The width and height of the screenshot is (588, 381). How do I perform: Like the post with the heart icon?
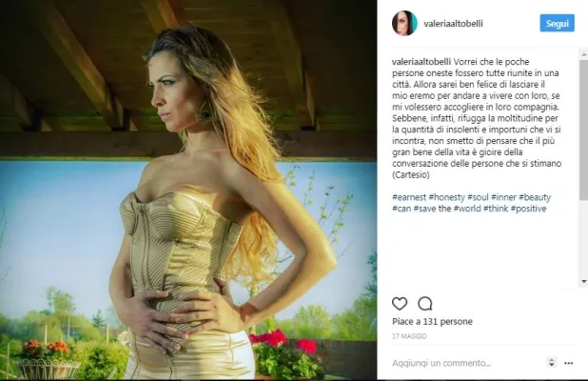(x=400, y=303)
